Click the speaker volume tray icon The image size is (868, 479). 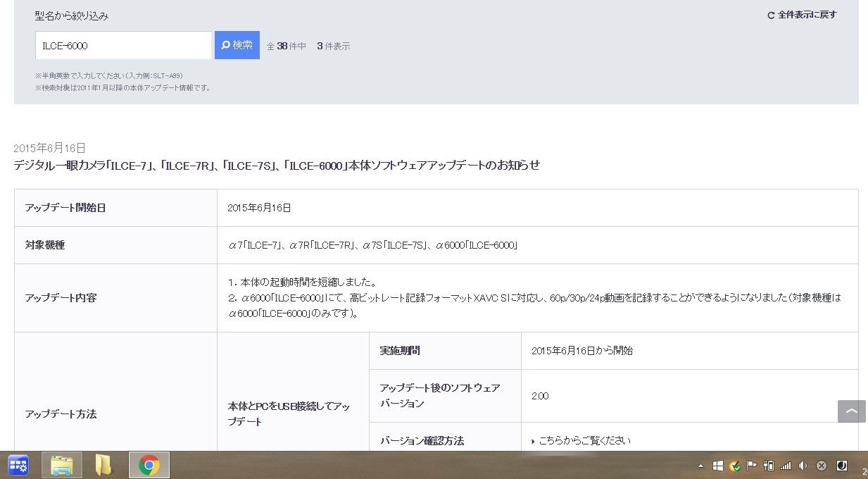803,466
